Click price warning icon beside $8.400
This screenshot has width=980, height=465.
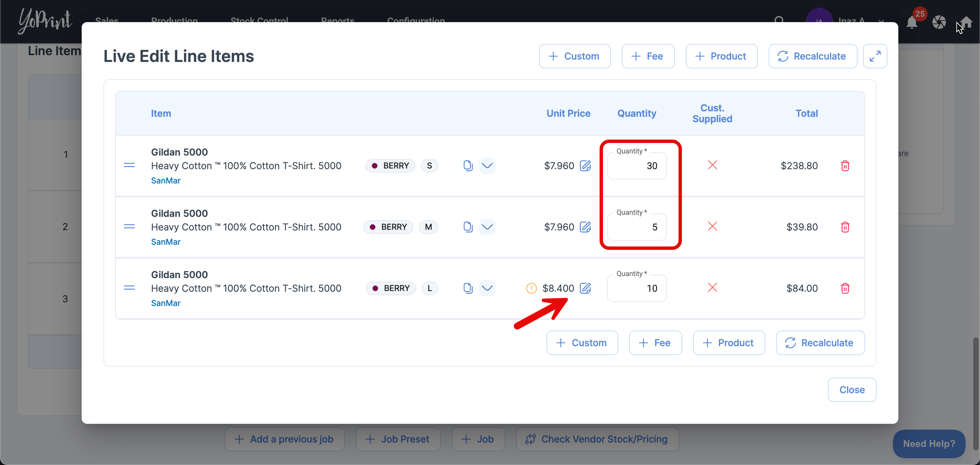tap(531, 288)
